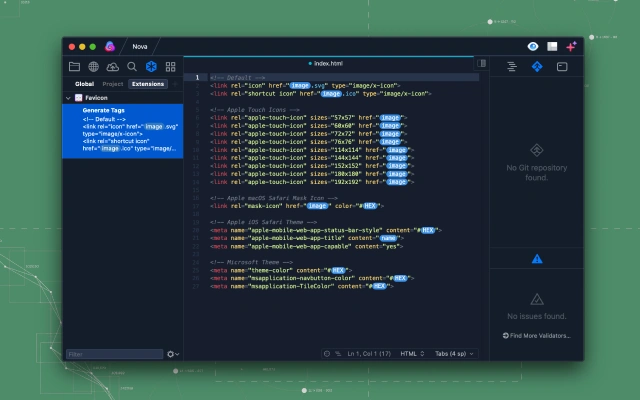
Task: Click the No issues found message
Action: 537,316
